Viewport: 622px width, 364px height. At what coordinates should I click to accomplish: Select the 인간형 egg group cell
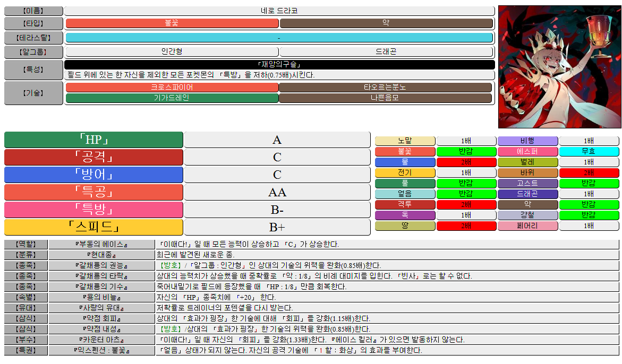point(172,51)
